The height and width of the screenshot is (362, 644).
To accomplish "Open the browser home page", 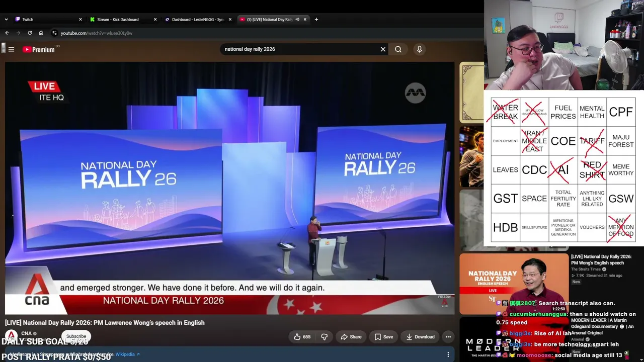I will coord(41,33).
